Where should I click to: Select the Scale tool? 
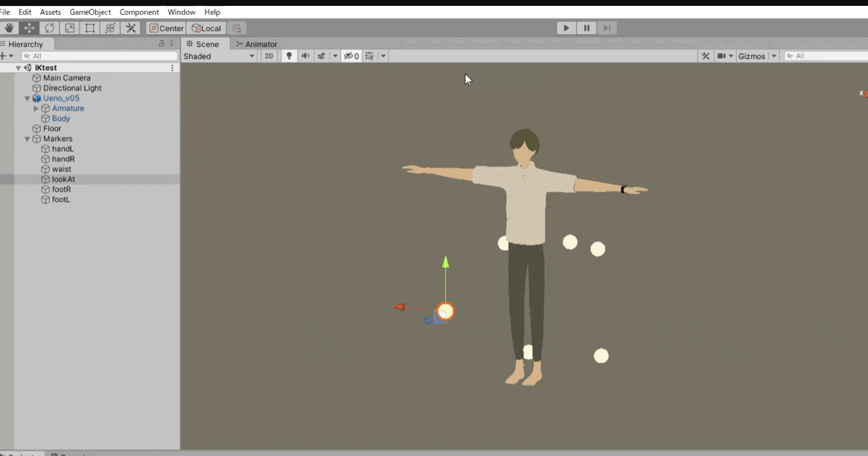click(70, 28)
